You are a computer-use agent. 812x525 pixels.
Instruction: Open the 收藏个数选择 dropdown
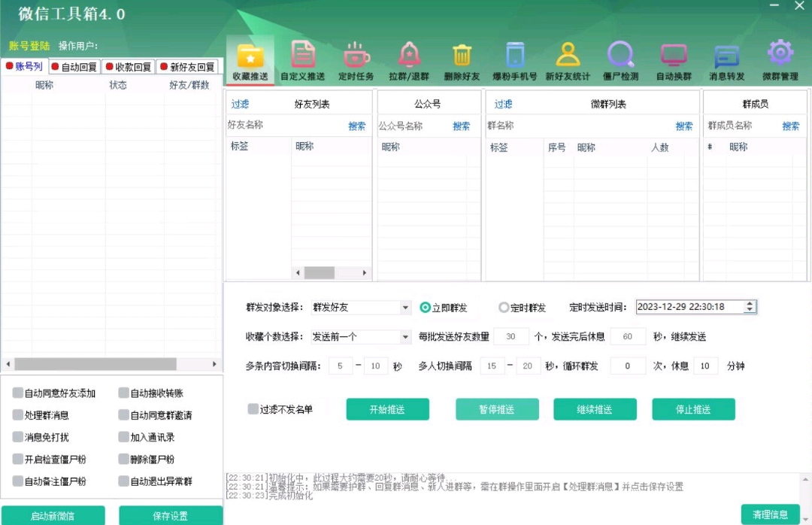tap(405, 337)
